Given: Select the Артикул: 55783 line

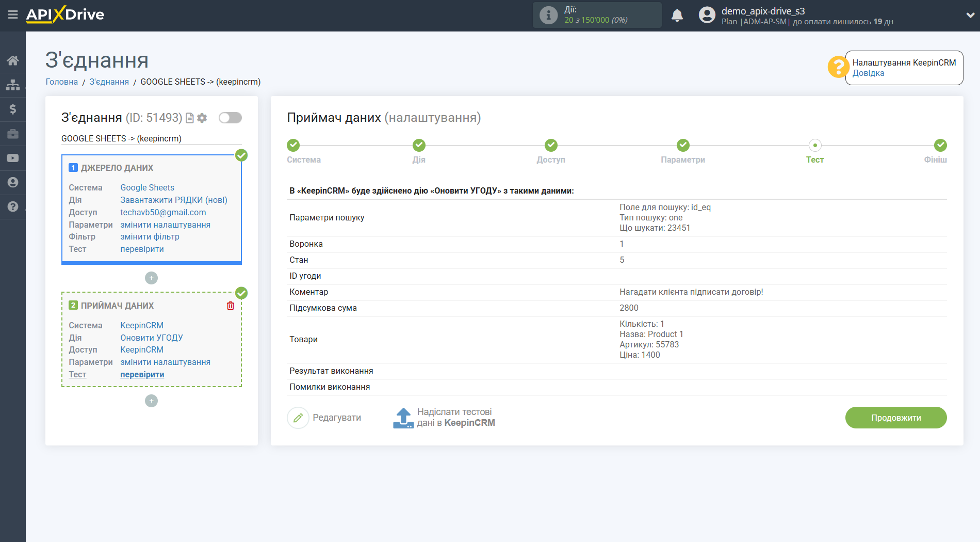Looking at the screenshot, I should pos(649,344).
